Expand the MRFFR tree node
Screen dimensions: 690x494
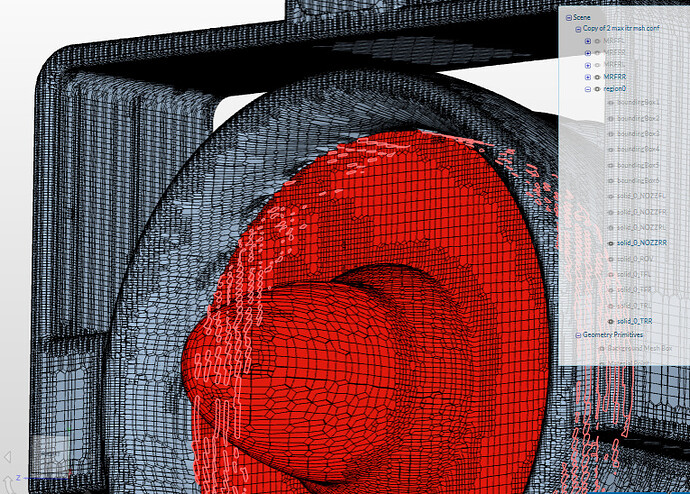tap(588, 53)
